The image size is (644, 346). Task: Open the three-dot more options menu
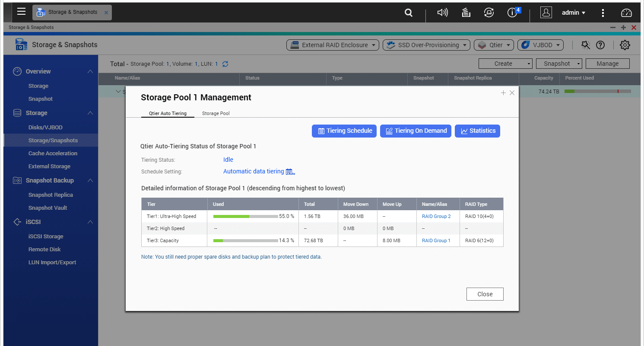[603, 13]
